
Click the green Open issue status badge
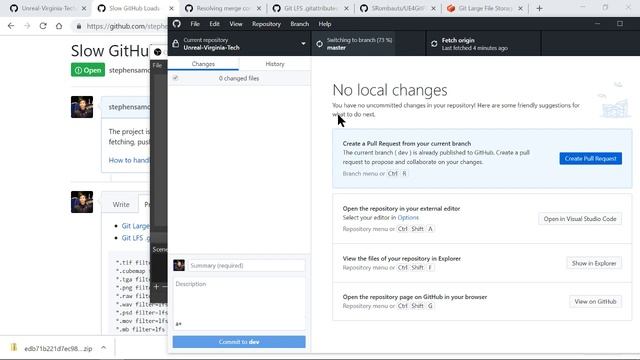coord(88,70)
